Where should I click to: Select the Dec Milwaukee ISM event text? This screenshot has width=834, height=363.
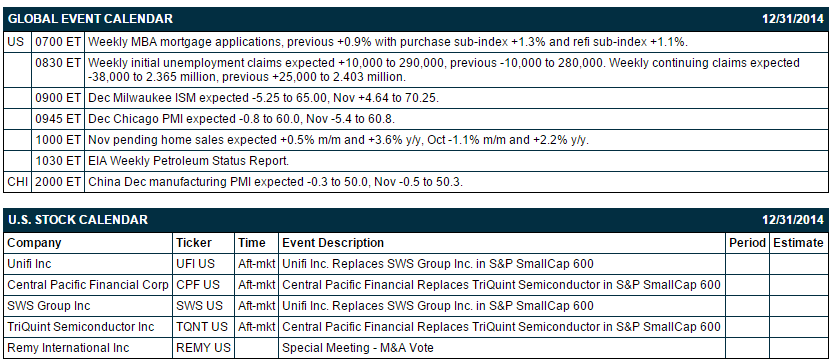tap(263, 98)
